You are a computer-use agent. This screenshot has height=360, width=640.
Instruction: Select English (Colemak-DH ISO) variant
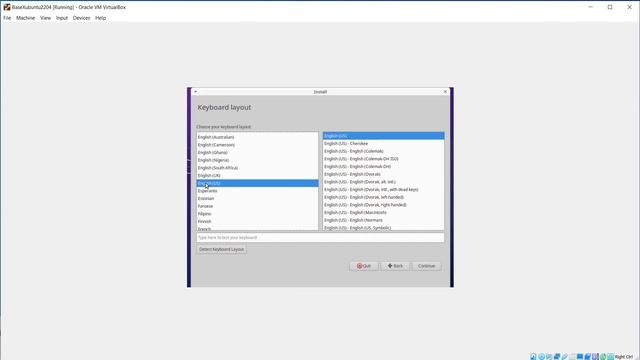(x=383, y=159)
